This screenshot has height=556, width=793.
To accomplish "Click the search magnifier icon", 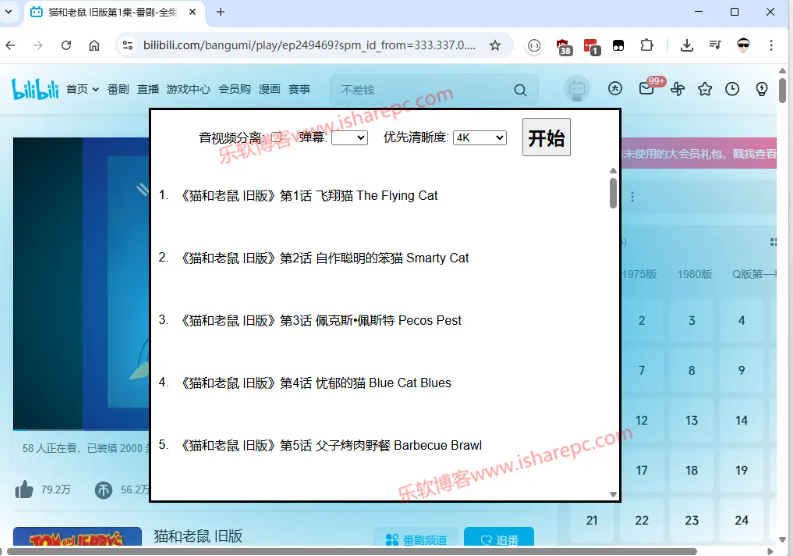I will point(520,90).
